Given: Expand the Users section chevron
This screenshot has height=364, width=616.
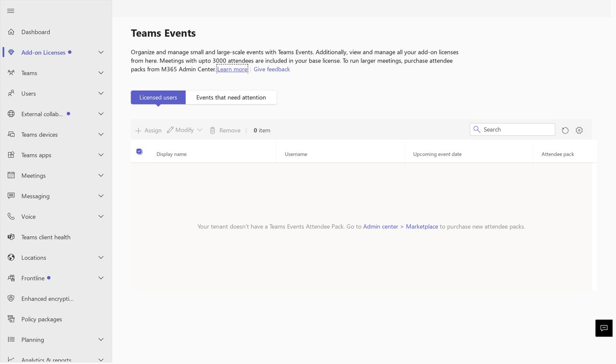Looking at the screenshot, I should point(101,93).
